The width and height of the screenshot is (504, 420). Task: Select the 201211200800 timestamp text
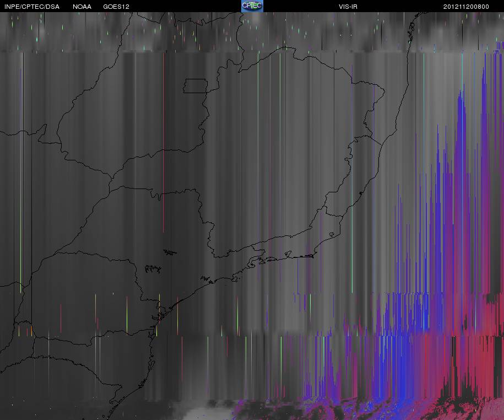point(466,7)
